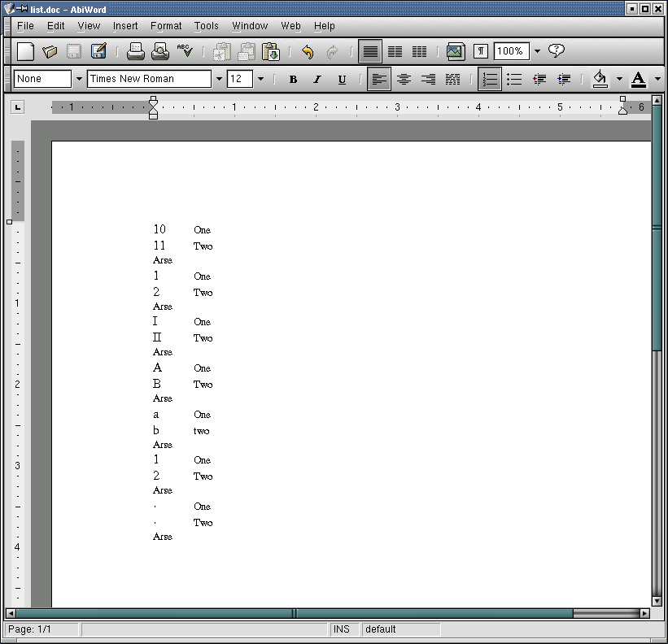Center align the paragraph
This screenshot has height=644, width=668.
click(x=404, y=79)
